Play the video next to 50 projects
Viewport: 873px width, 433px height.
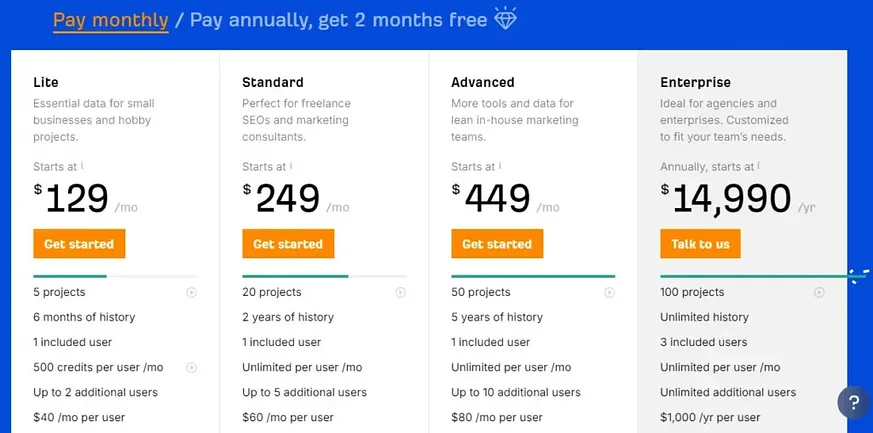pyautogui.click(x=610, y=292)
